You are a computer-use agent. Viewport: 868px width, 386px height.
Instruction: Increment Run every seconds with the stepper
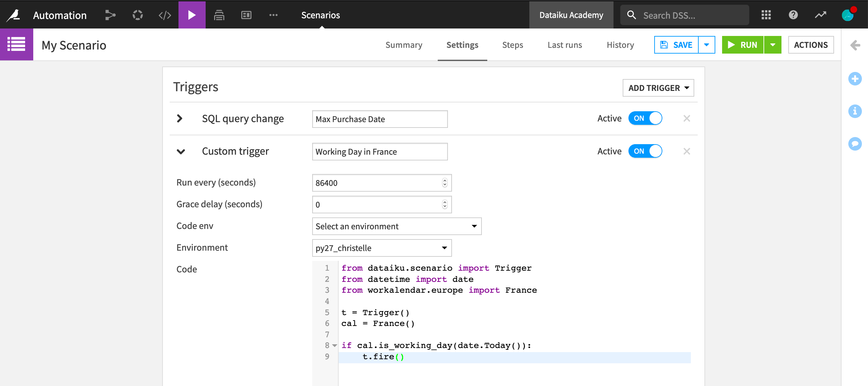445,181
